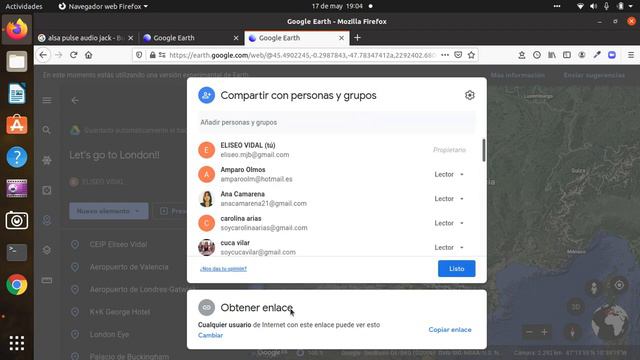Open Firefox home page icon
The image size is (640, 360).
89,55
